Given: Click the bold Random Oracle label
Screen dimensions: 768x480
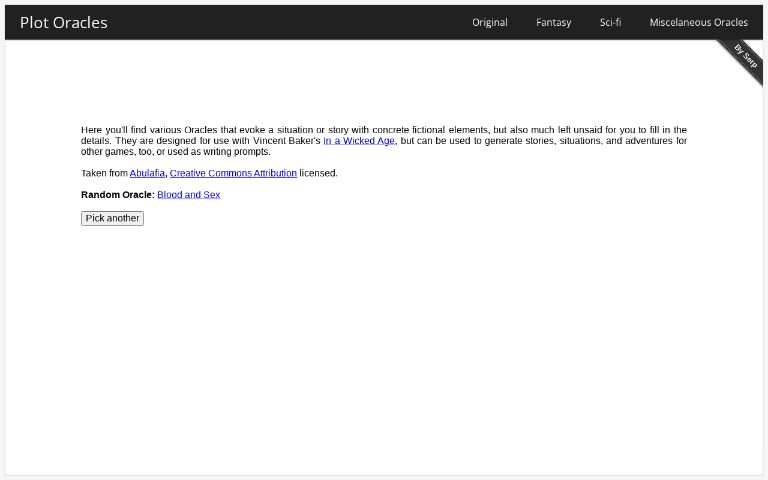Looking at the screenshot, I should (x=117, y=195).
